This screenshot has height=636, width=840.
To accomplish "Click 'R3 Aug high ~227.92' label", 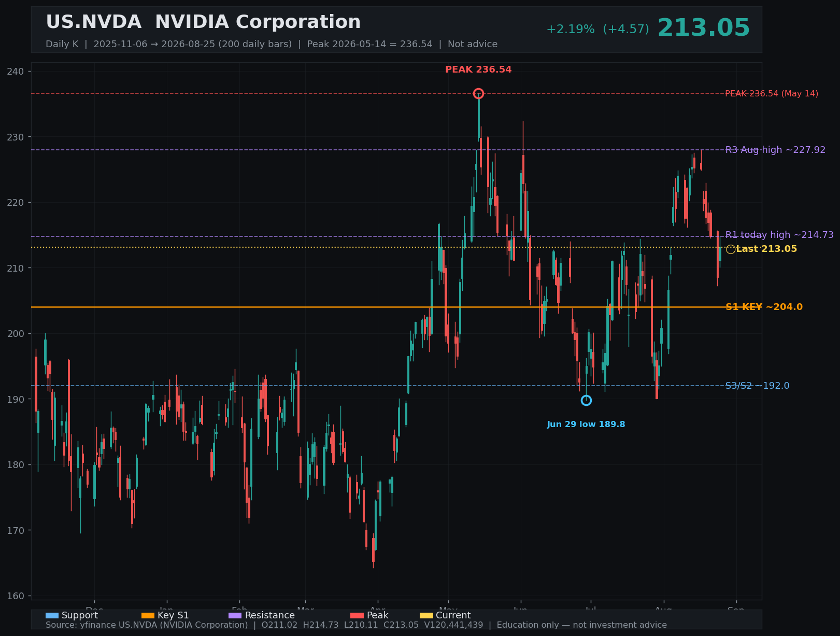I will [775, 150].
